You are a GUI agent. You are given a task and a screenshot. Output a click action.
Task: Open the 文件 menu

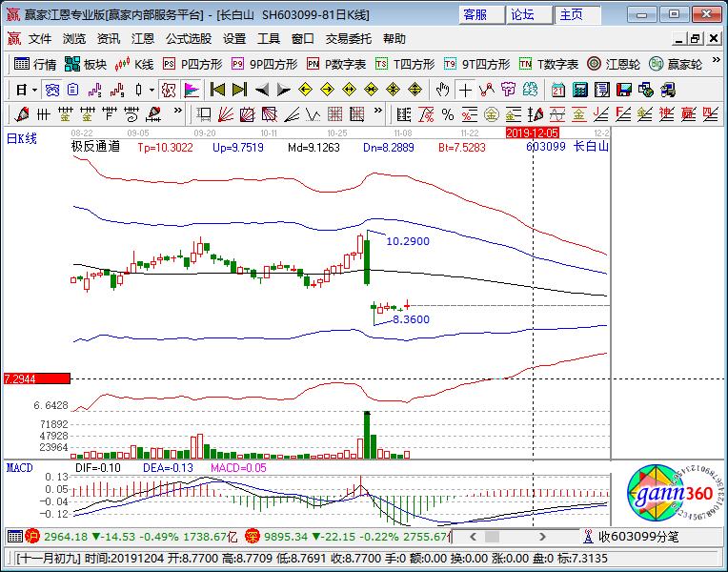pos(39,39)
